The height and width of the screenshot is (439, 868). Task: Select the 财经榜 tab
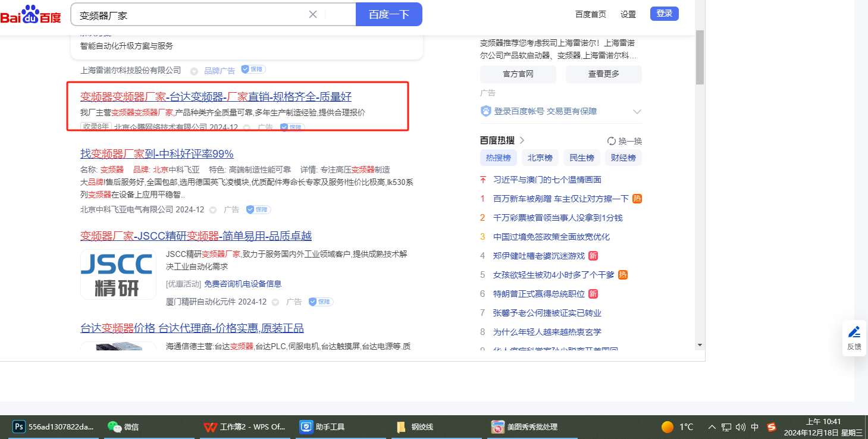[623, 158]
